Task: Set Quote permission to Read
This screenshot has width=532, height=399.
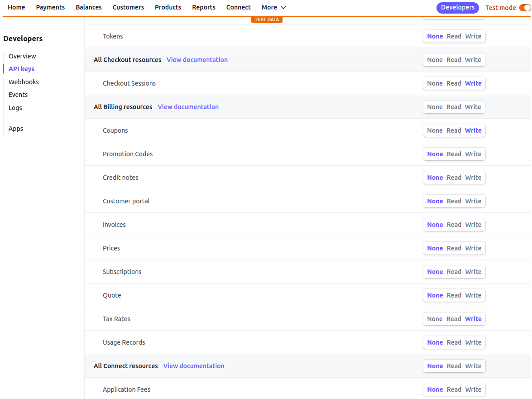Action: pyautogui.click(x=454, y=295)
